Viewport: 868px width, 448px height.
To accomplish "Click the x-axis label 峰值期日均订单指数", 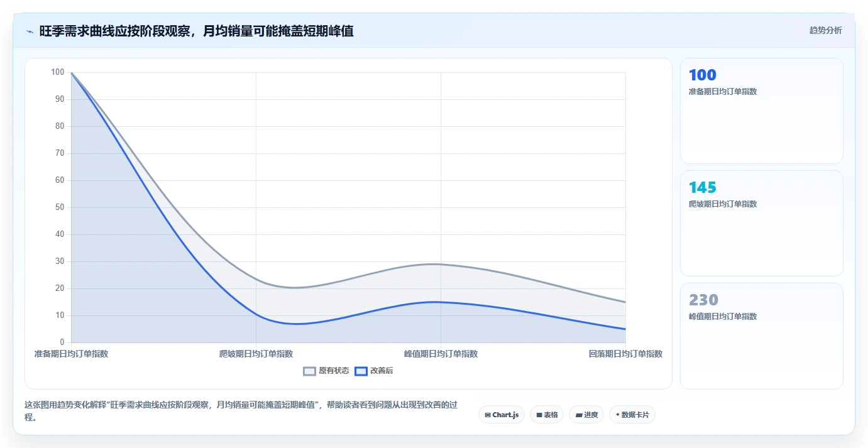I will click(x=441, y=354).
